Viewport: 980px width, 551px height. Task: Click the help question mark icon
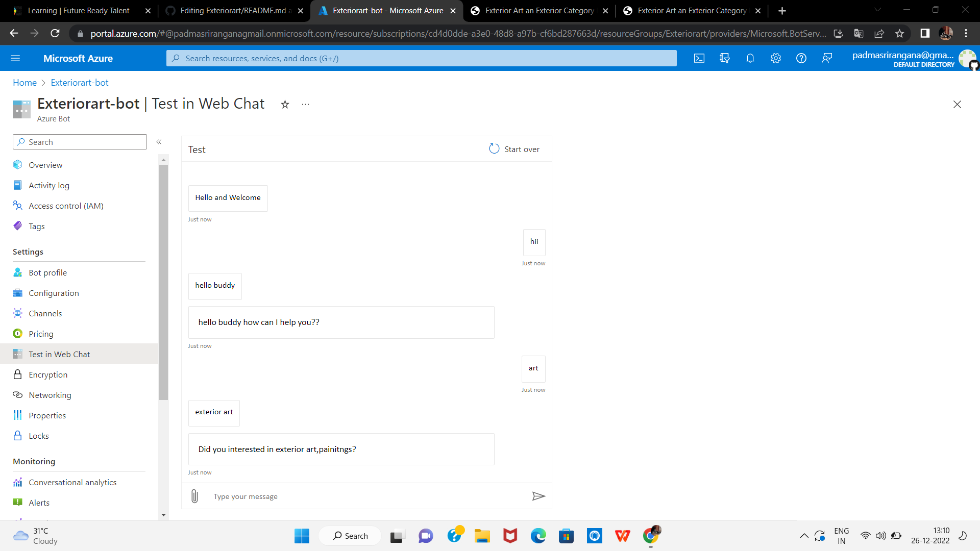tap(801, 59)
